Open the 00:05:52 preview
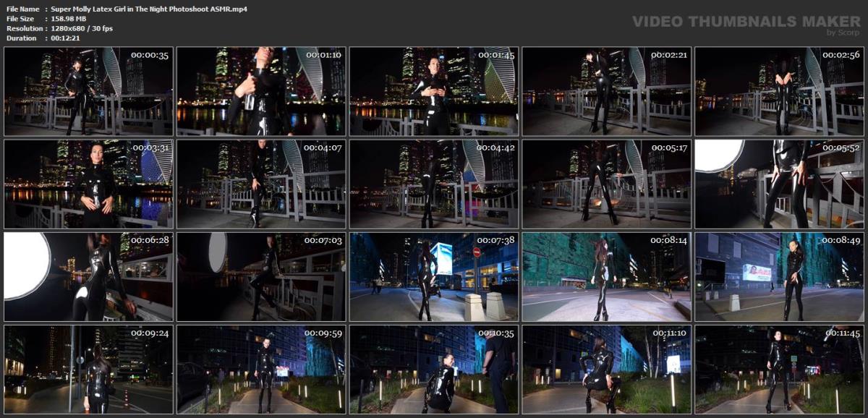The image size is (868, 418). 781,182
